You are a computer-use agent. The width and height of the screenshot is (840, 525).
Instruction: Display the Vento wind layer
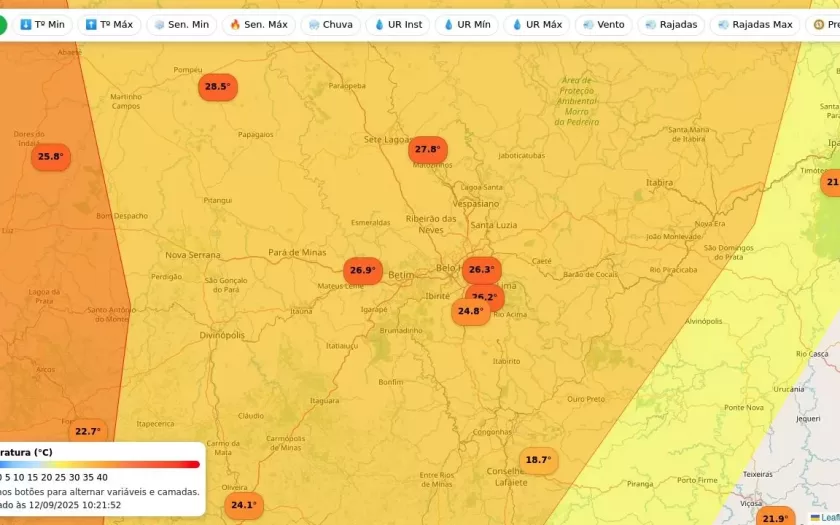coord(603,24)
